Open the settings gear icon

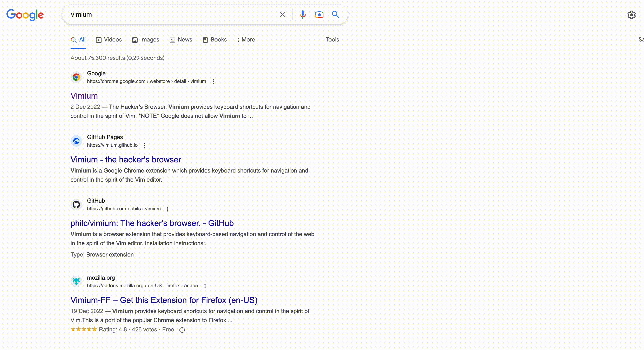[631, 15]
